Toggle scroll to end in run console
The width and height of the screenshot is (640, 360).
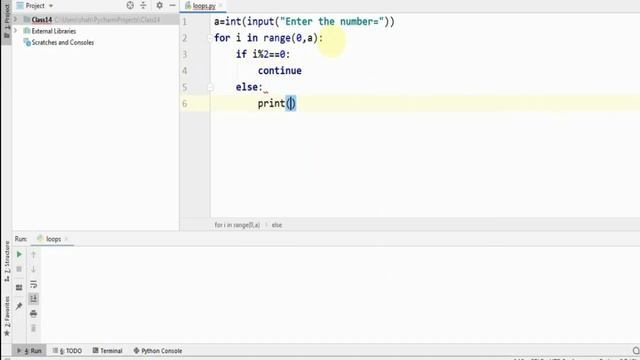point(33,299)
